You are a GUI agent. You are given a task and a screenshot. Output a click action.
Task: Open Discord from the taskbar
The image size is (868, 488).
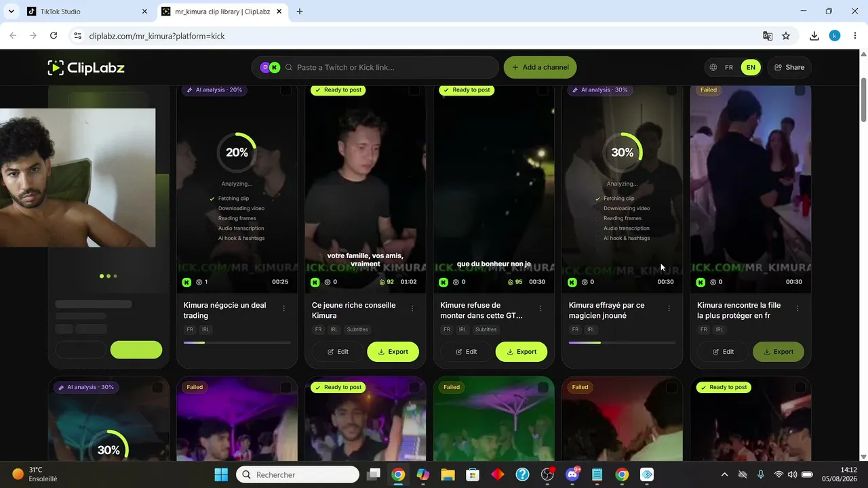572,474
